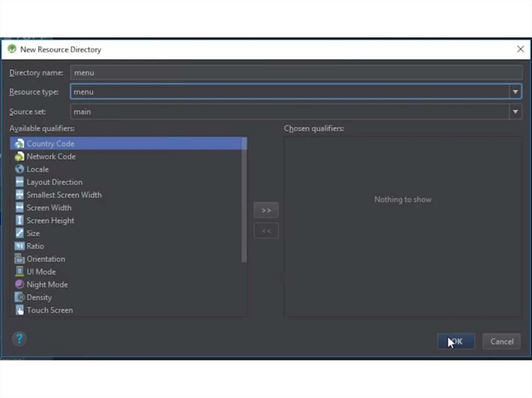Click the Orientation qualifier icon
Viewport: 532px width, 398px height.
[x=19, y=258]
